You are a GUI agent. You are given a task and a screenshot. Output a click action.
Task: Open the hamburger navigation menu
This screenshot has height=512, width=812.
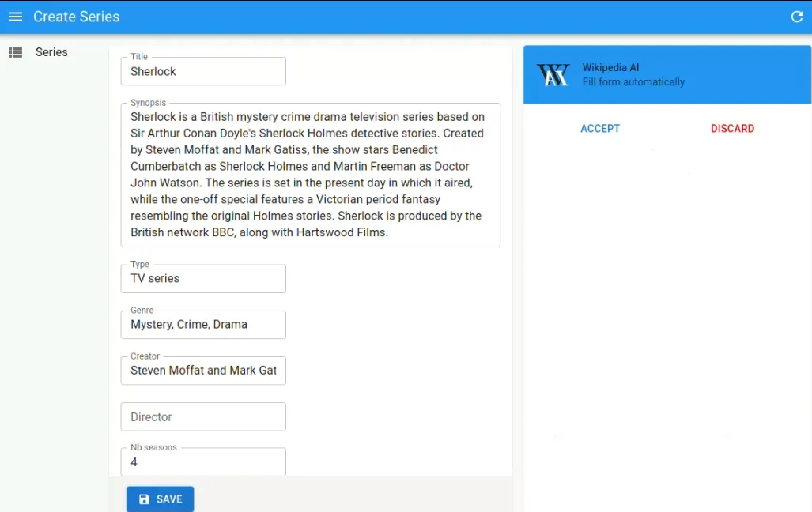point(15,17)
